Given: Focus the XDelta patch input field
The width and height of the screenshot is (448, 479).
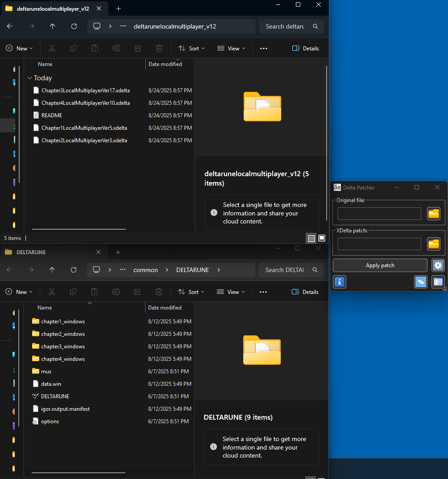Looking at the screenshot, I should coord(379,244).
